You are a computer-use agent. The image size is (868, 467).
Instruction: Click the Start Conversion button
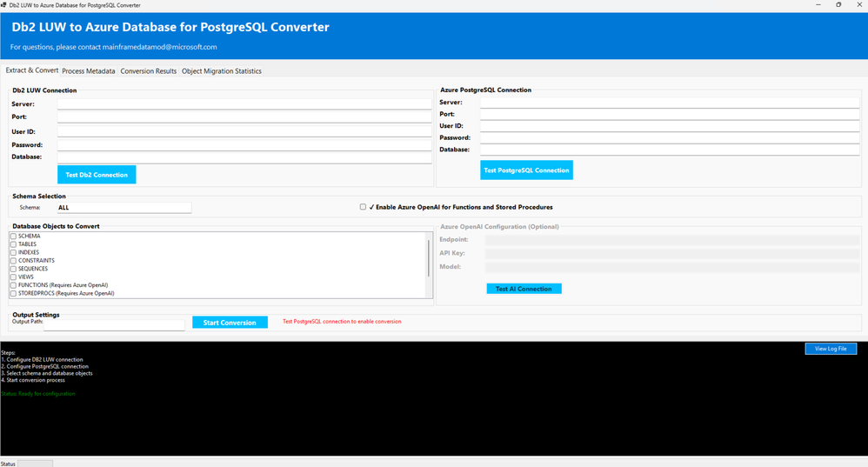pos(230,323)
